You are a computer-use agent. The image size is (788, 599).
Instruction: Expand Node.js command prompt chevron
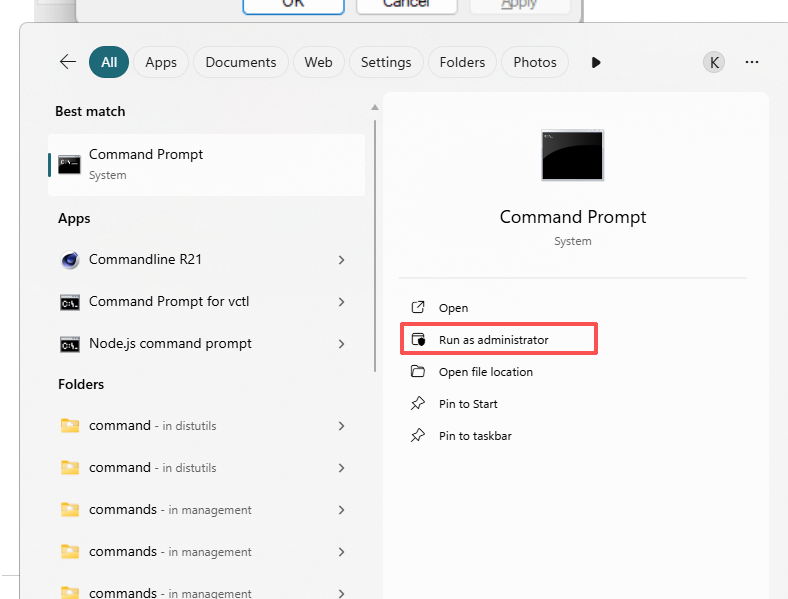[x=341, y=344]
